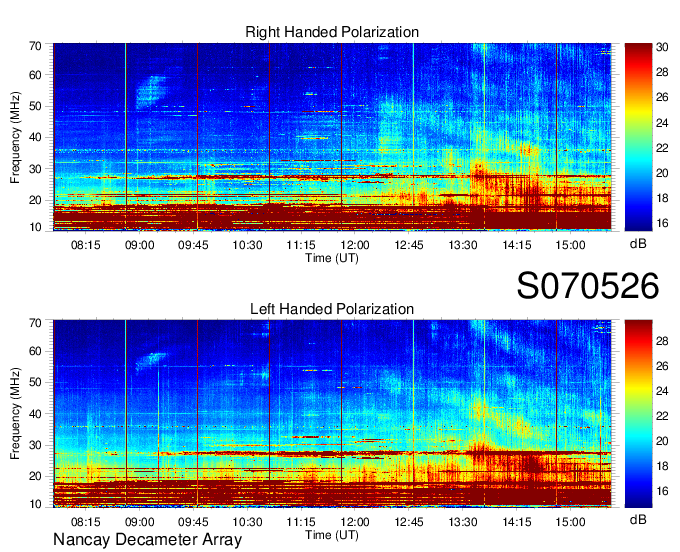Click the dB unit under top color bar
The height and width of the screenshot is (552, 680).
coord(638,244)
